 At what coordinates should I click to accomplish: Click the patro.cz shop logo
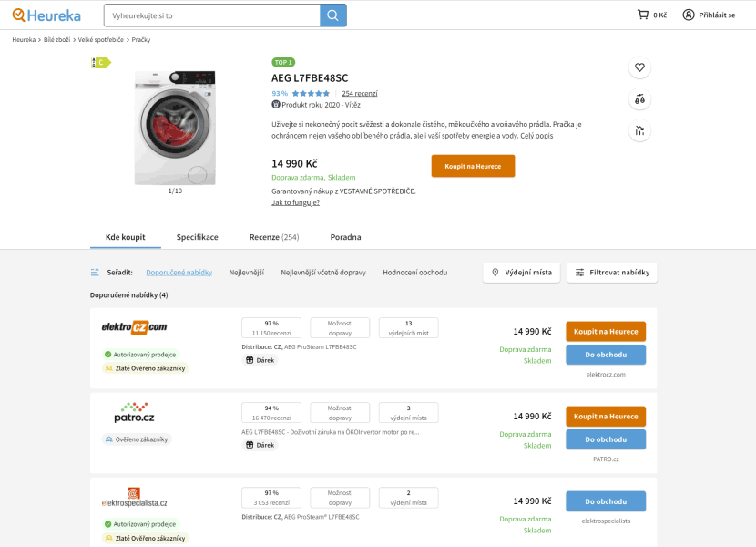click(134, 412)
